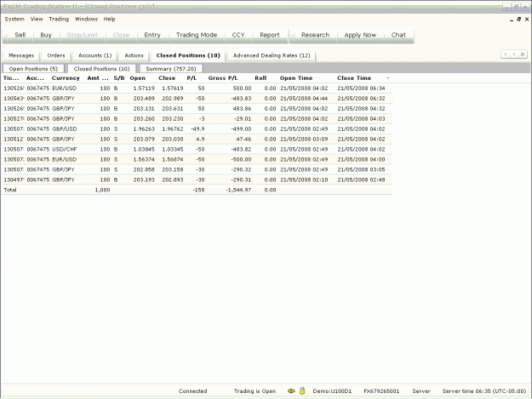
Task: Click the Trading Mode toolbar button
Action: click(197, 35)
